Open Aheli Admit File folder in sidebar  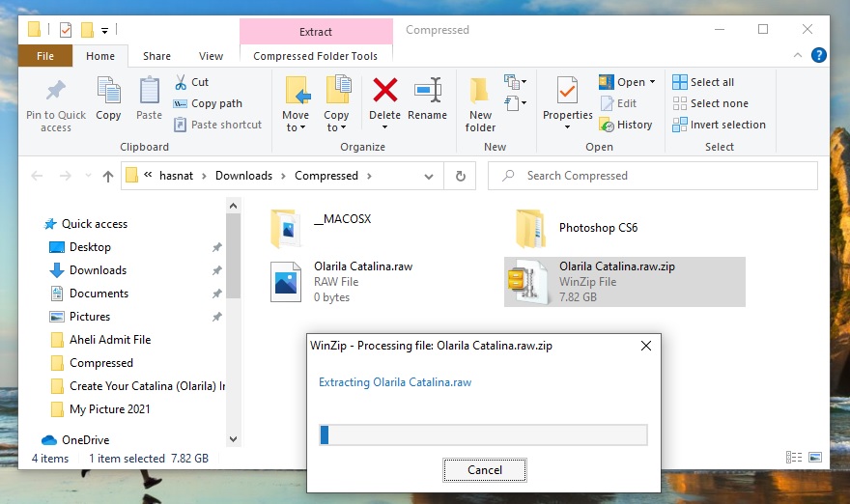tap(110, 340)
